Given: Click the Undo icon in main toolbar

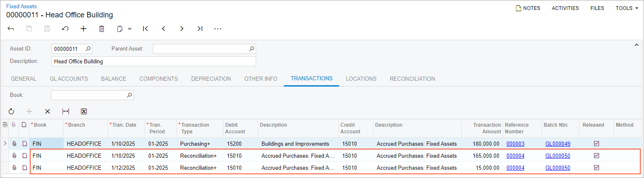Looking at the screenshot, I should click(65, 29).
